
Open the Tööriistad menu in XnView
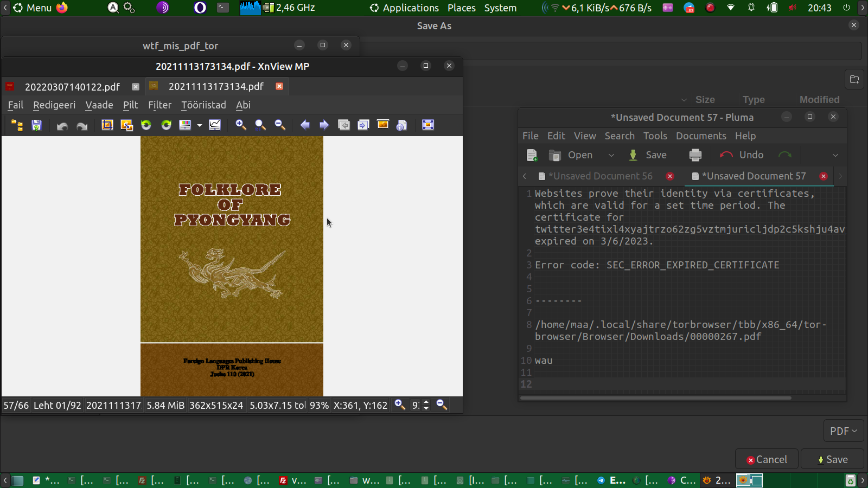(x=203, y=105)
